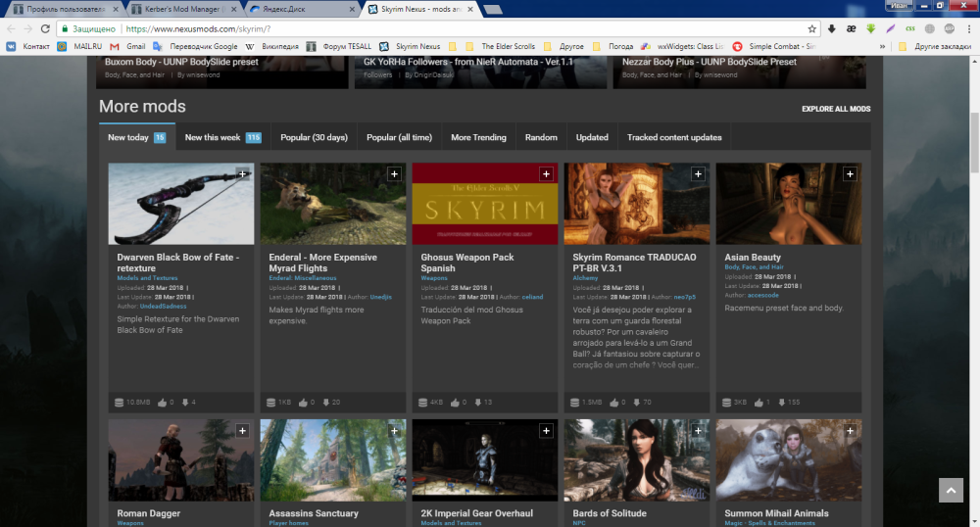The image size is (980, 527).
Task: Open the Chrome menu with three dots
Action: [969, 28]
